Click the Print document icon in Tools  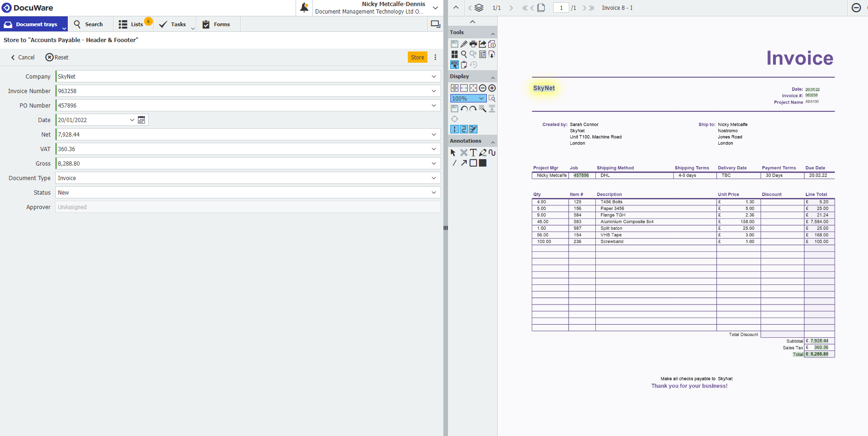click(473, 44)
